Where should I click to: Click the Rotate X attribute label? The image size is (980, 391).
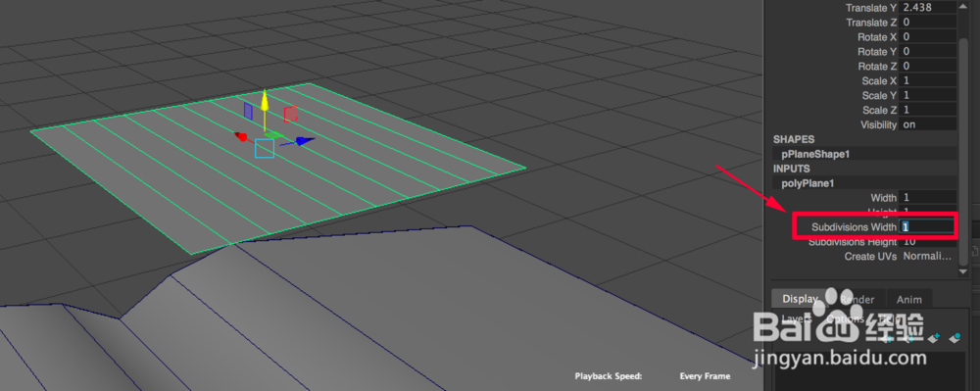click(877, 37)
